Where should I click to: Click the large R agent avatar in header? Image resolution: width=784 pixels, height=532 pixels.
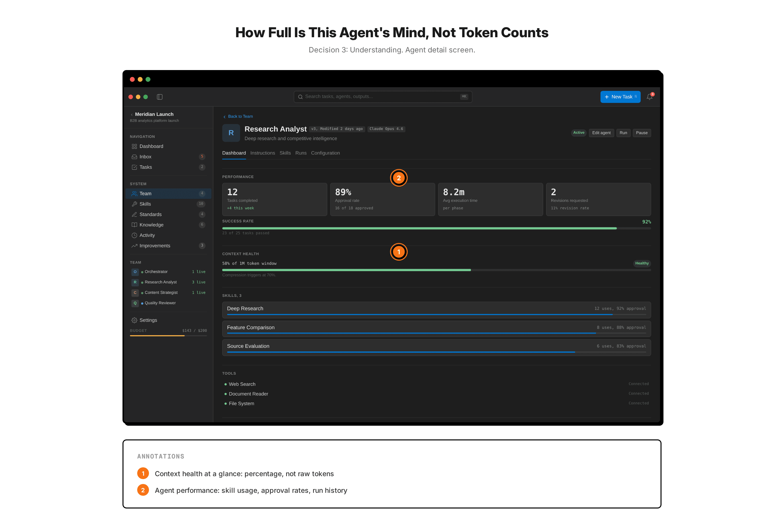coord(231,133)
